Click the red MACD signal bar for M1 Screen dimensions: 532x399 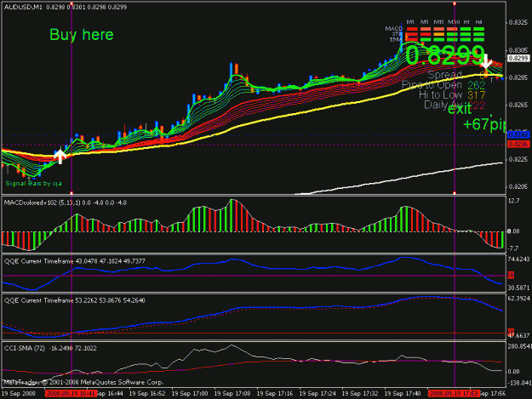412,29
